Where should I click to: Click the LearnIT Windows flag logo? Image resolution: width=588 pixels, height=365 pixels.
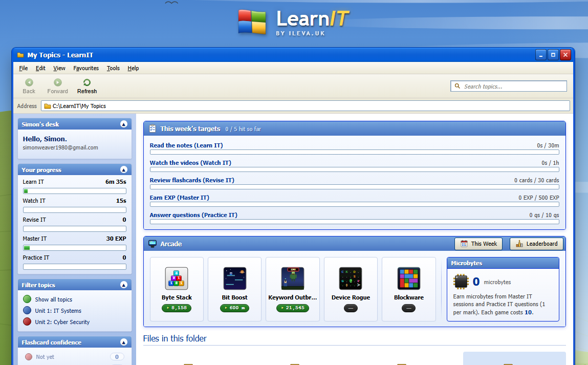pos(252,22)
